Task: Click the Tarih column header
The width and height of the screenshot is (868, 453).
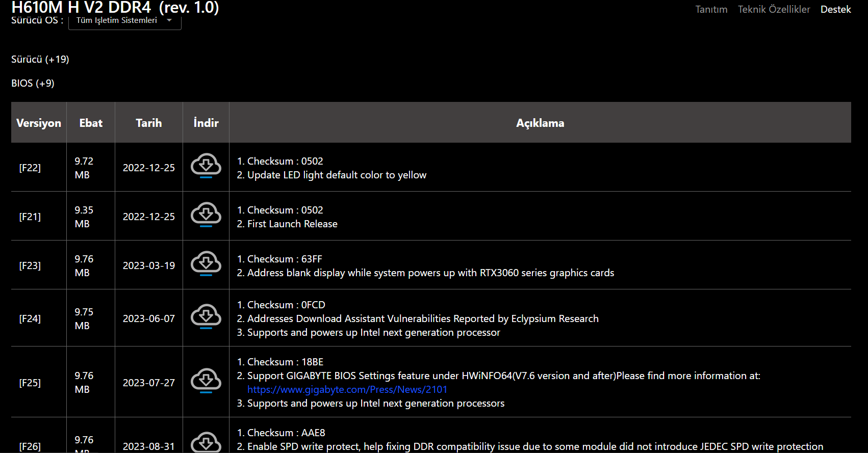Action: (x=148, y=123)
